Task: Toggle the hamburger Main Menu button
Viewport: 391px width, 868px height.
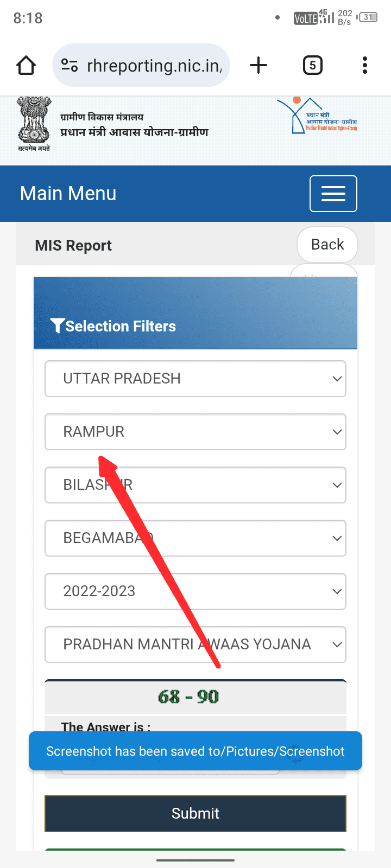Action: coord(333,194)
